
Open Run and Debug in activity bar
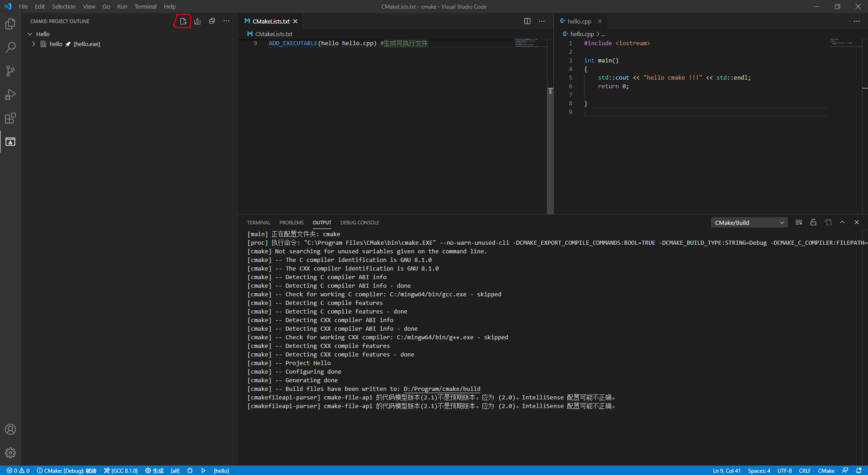[x=10, y=95]
